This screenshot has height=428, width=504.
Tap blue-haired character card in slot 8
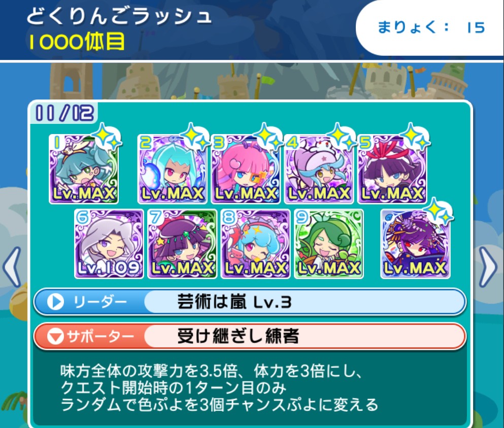click(255, 244)
